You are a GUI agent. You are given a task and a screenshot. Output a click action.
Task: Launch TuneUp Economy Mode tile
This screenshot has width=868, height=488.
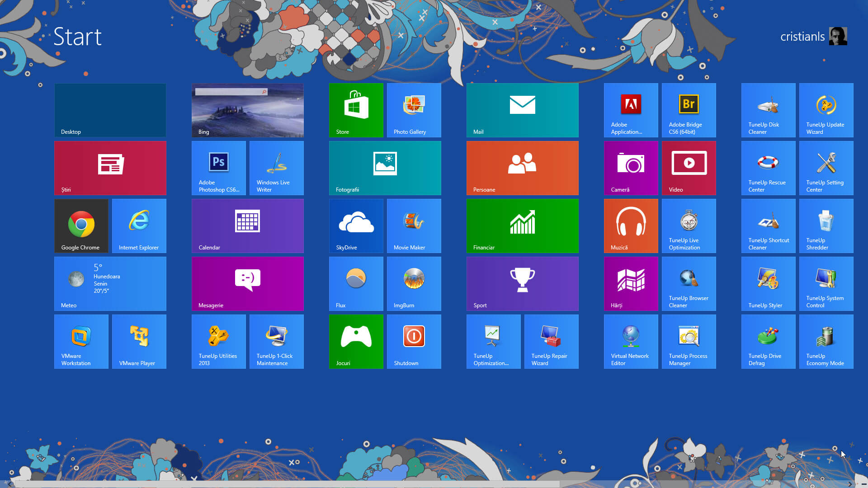click(826, 341)
